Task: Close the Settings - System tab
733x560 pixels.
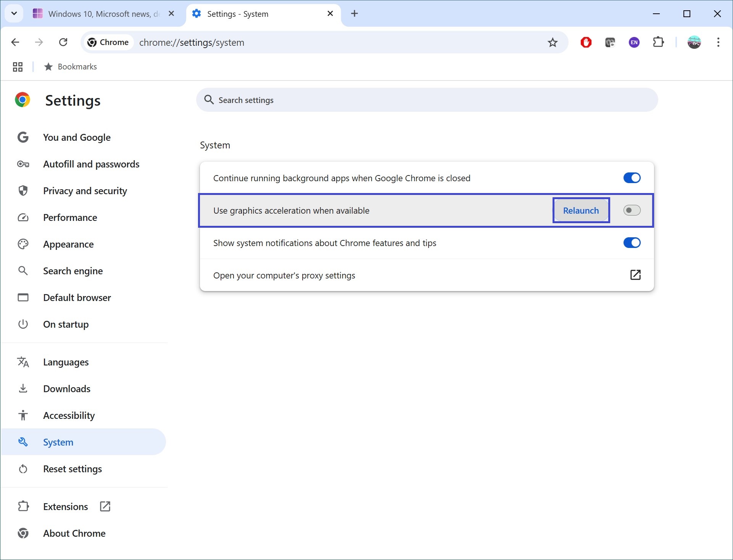Action: [x=330, y=14]
